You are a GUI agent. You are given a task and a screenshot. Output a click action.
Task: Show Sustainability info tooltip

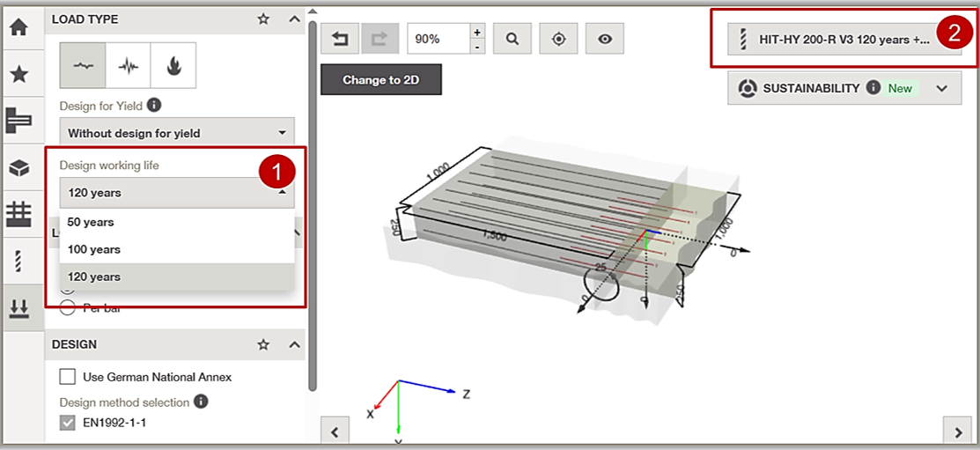(873, 88)
